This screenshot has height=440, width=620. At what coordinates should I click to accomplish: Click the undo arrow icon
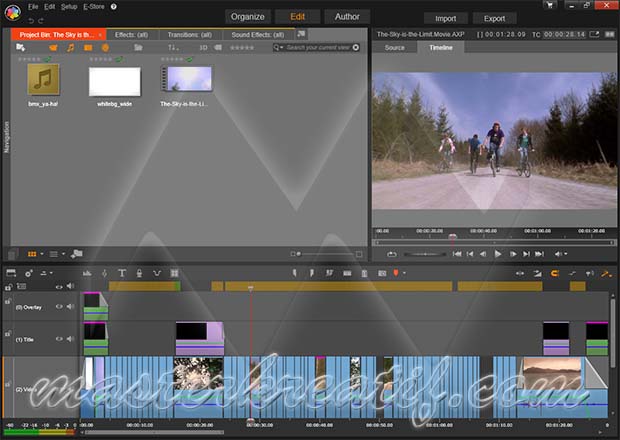pyautogui.click(x=31, y=20)
